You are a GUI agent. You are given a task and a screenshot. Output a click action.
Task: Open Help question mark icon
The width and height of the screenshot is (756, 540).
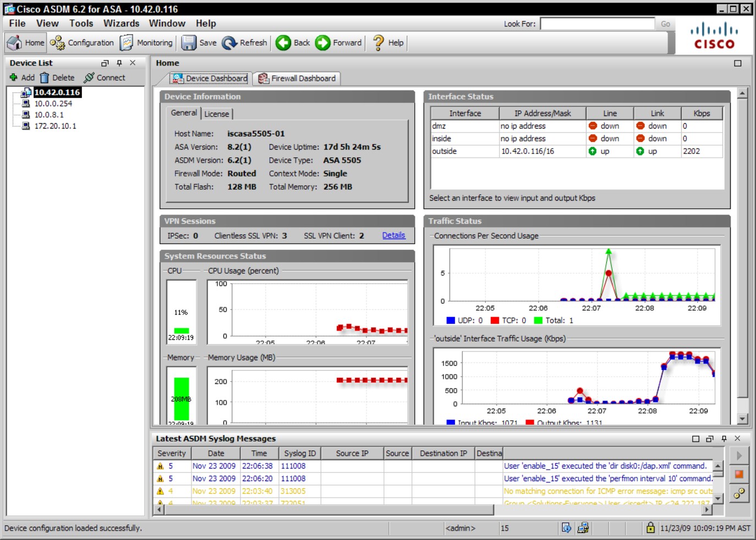[379, 42]
